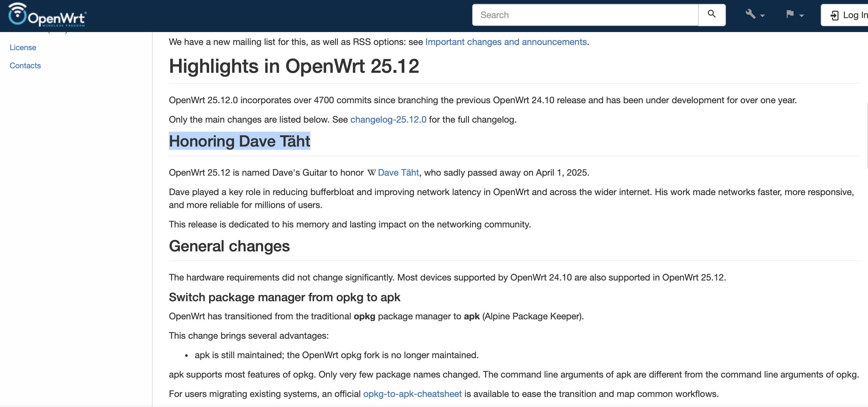Click the Dave Täht Wikipedia link
Screen dimensions: 868x407
coord(398,172)
